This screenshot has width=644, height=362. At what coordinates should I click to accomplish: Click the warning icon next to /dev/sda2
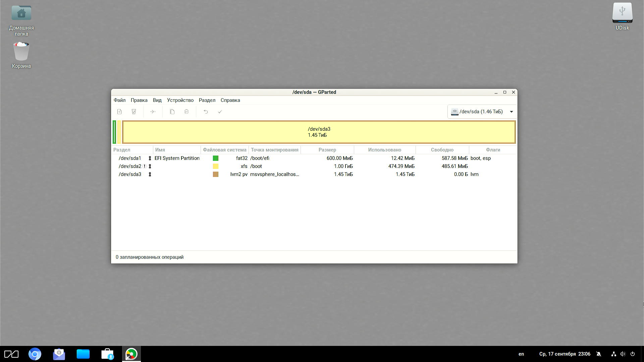[145, 166]
